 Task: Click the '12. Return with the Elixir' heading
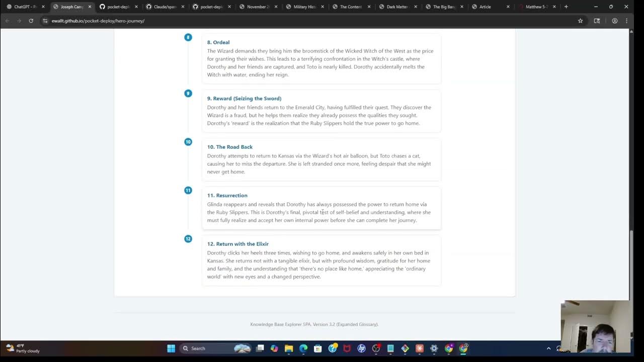point(238,244)
